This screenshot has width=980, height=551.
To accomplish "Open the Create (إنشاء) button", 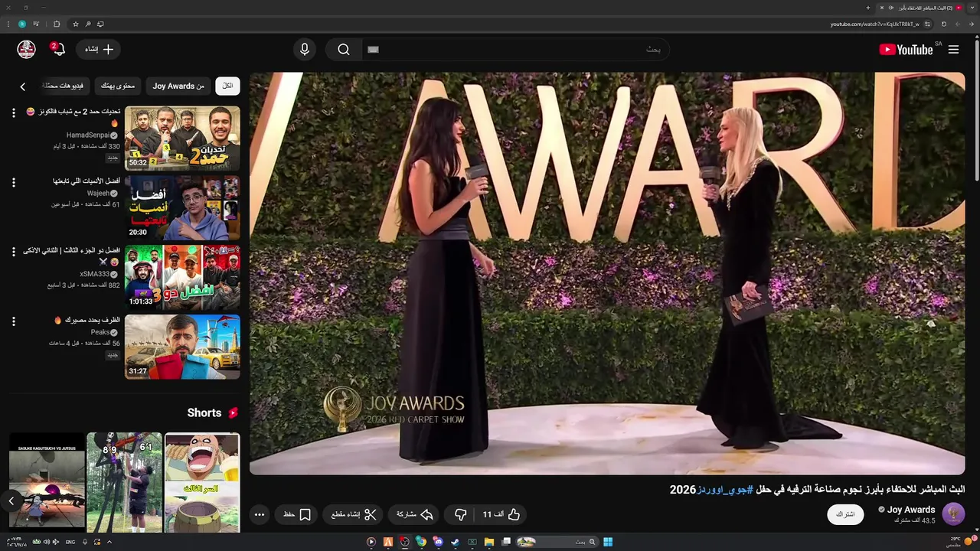I will click(99, 49).
